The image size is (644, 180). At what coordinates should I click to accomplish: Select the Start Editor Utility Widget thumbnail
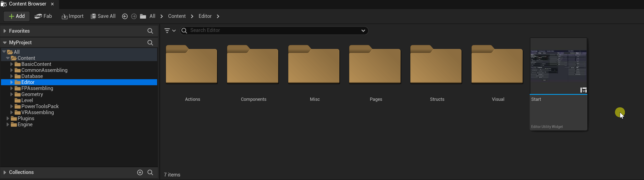click(x=558, y=66)
